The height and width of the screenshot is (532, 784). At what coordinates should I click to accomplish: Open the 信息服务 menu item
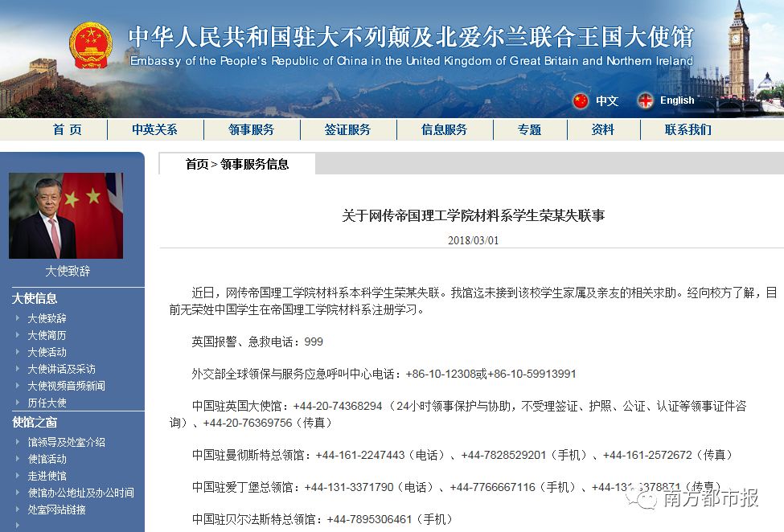[444, 130]
